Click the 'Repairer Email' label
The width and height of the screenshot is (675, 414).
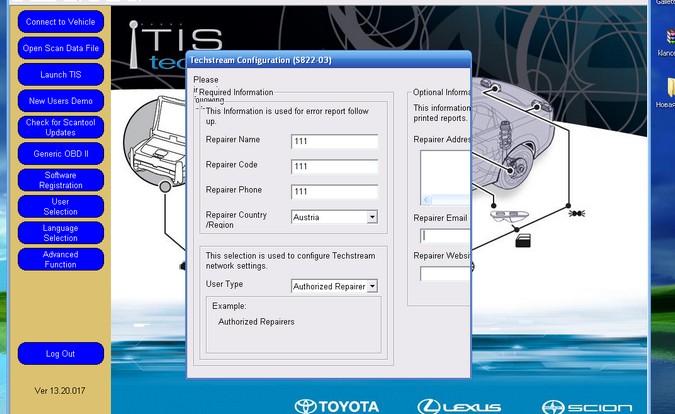point(440,218)
